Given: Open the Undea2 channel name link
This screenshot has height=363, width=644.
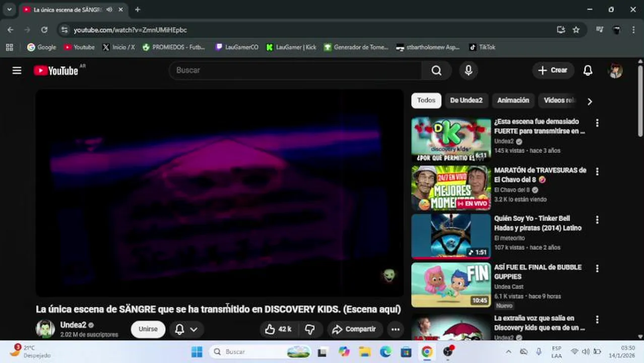Looking at the screenshot, I should (73, 325).
